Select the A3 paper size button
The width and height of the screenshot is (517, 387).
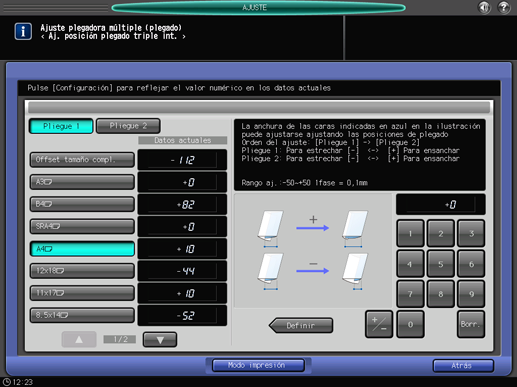tap(82, 182)
